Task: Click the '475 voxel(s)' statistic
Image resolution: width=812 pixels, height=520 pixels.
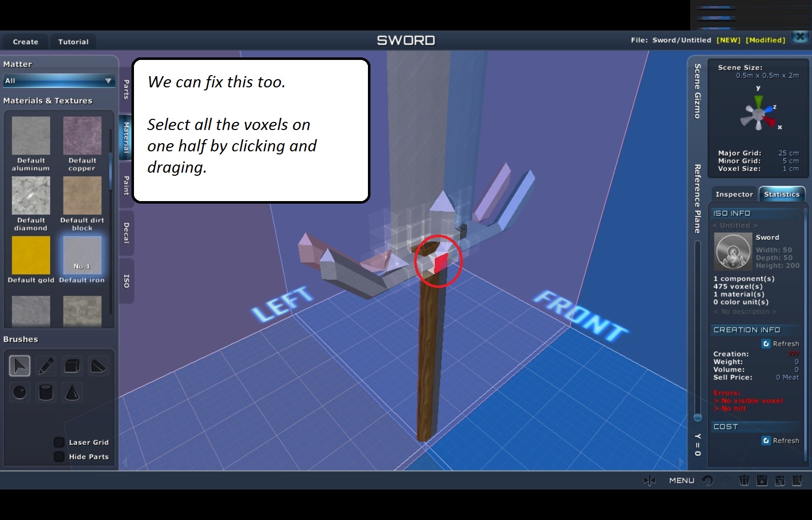Action: click(x=738, y=286)
